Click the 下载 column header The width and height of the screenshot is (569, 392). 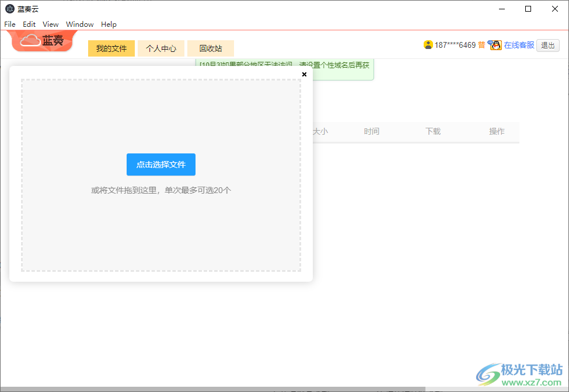(433, 131)
